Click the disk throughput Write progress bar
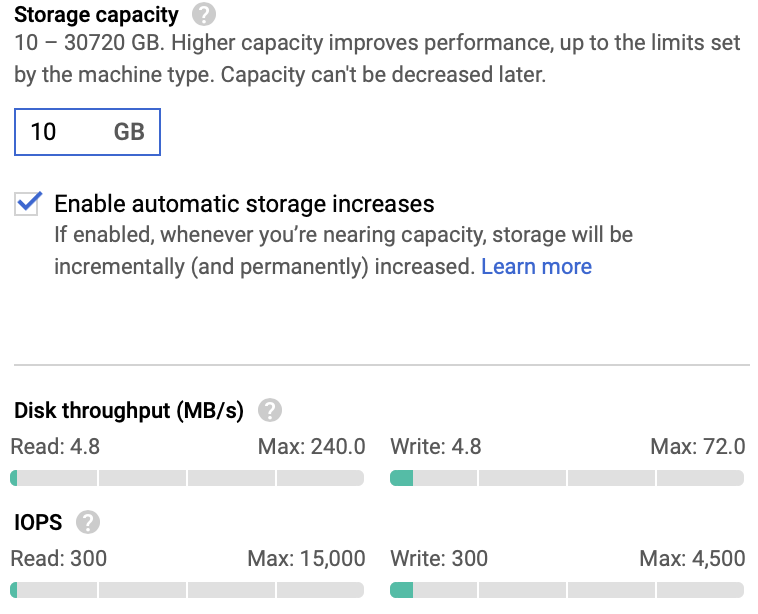 tap(567, 479)
